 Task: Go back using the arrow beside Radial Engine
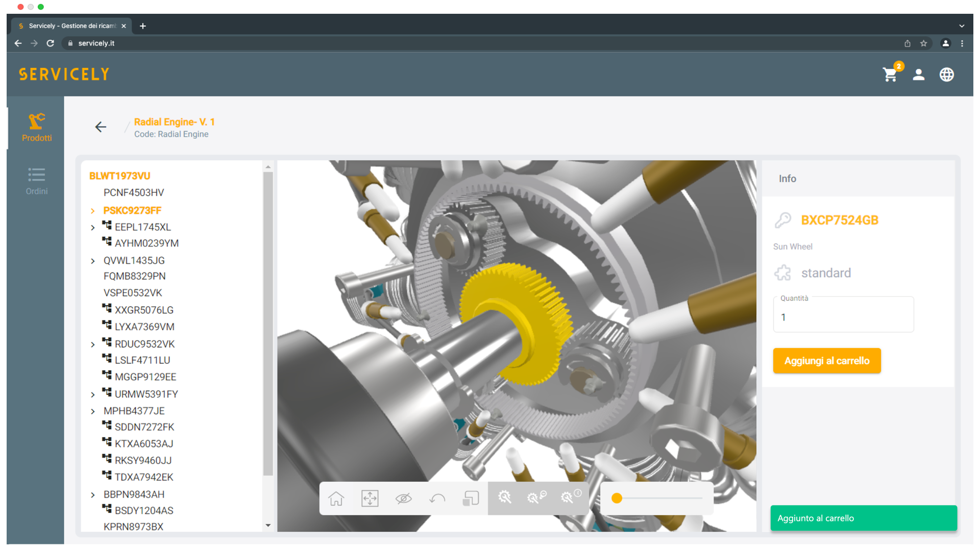click(x=101, y=127)
